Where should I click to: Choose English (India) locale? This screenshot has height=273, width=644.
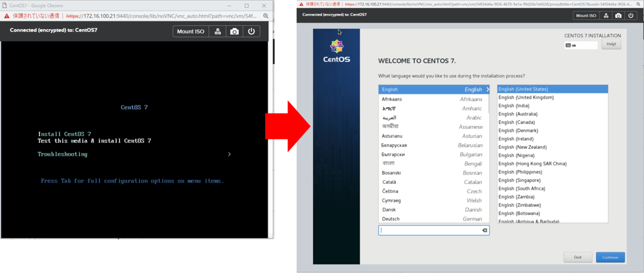552,106
